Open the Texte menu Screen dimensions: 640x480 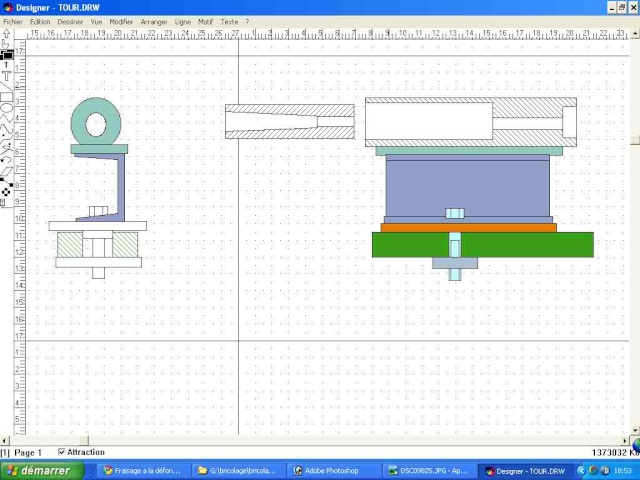pos(229,22)
